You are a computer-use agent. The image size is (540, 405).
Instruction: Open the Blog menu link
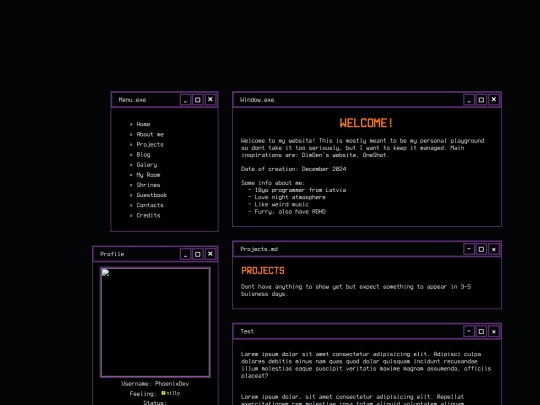pyautogui.click(x=143, y=155)
